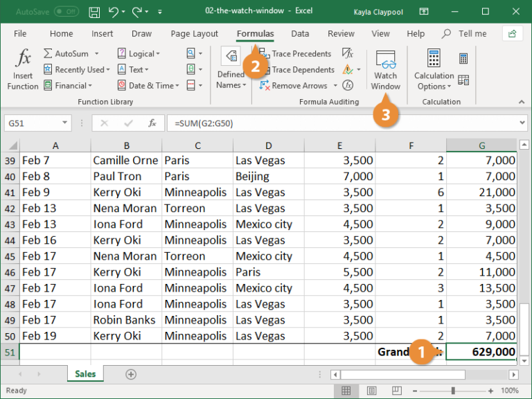The height and width of the screenshot is (399, 532).
Task: Expand the Name Box dropdown arrow
Action: tap(64, 123)
